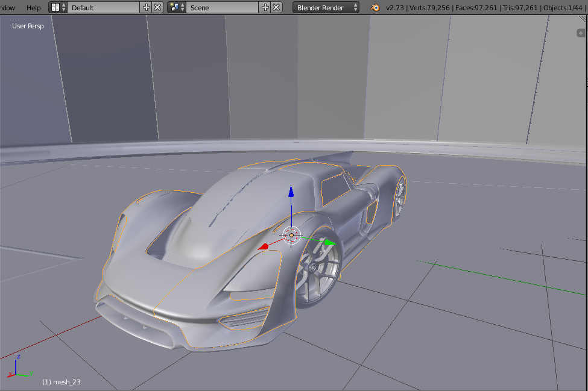Click the Blender logo icon
The image size is (588, 391).
pos(375,7)
